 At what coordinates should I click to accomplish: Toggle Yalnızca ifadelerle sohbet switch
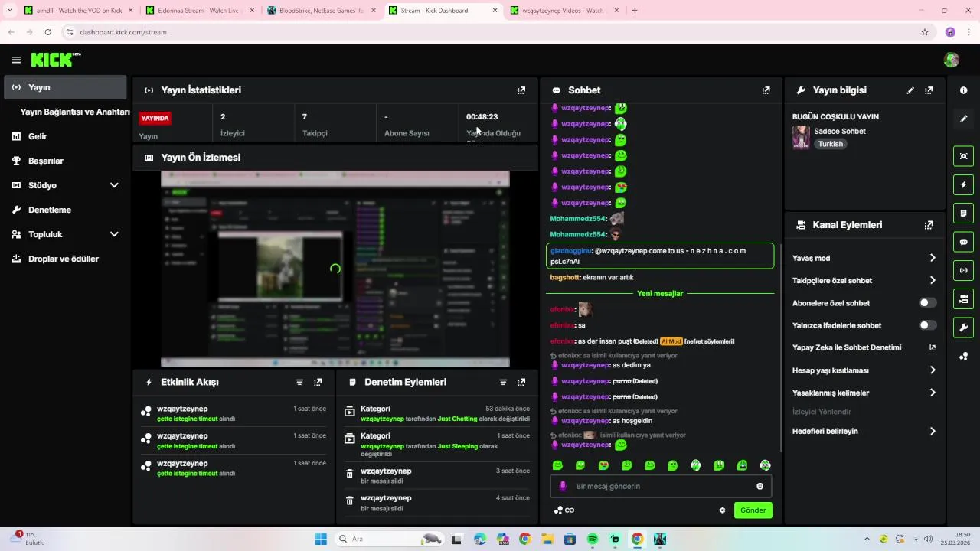point(927,325)
